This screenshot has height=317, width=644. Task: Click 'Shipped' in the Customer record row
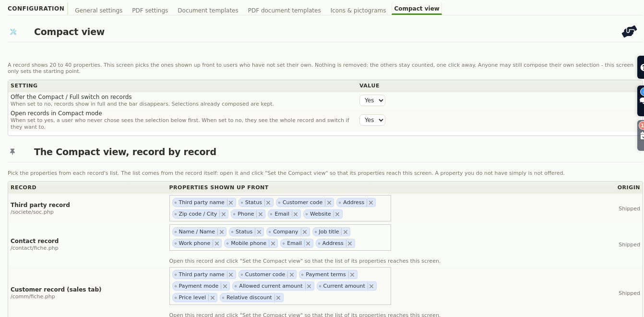pyautogui.click(x=629, y=293)
